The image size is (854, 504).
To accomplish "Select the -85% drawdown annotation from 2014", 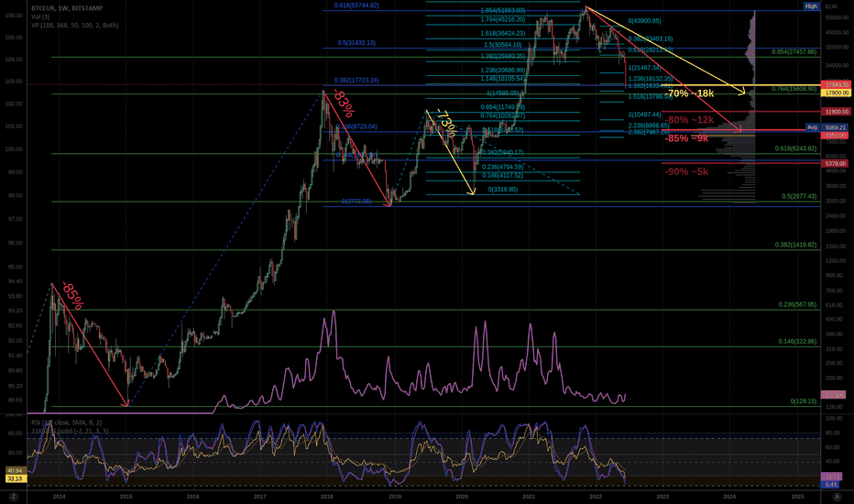I will click(71, 296).
